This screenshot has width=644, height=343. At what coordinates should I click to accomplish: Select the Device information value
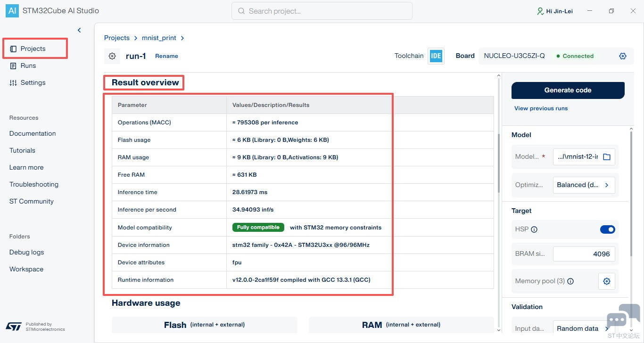point(301,245)
